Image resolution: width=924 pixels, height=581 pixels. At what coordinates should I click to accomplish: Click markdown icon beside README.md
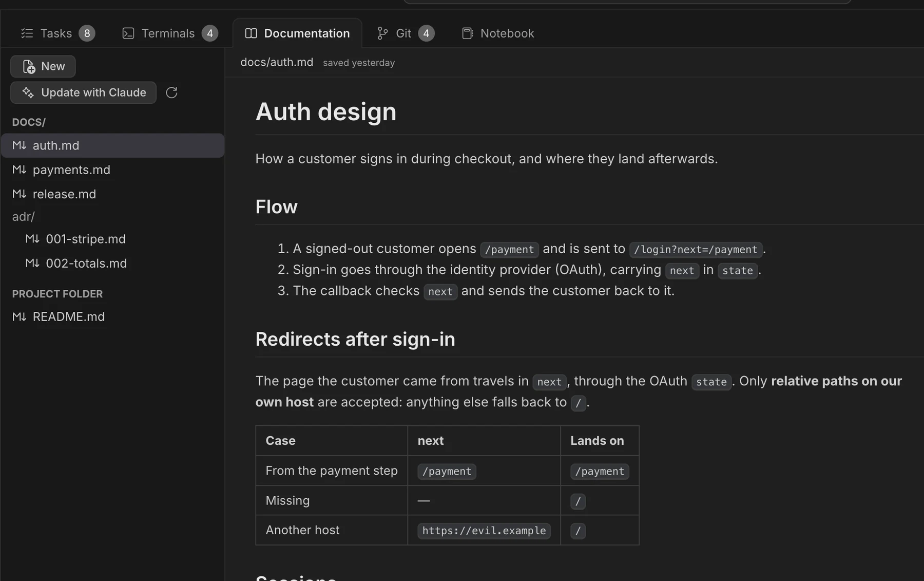coord(20,316)
